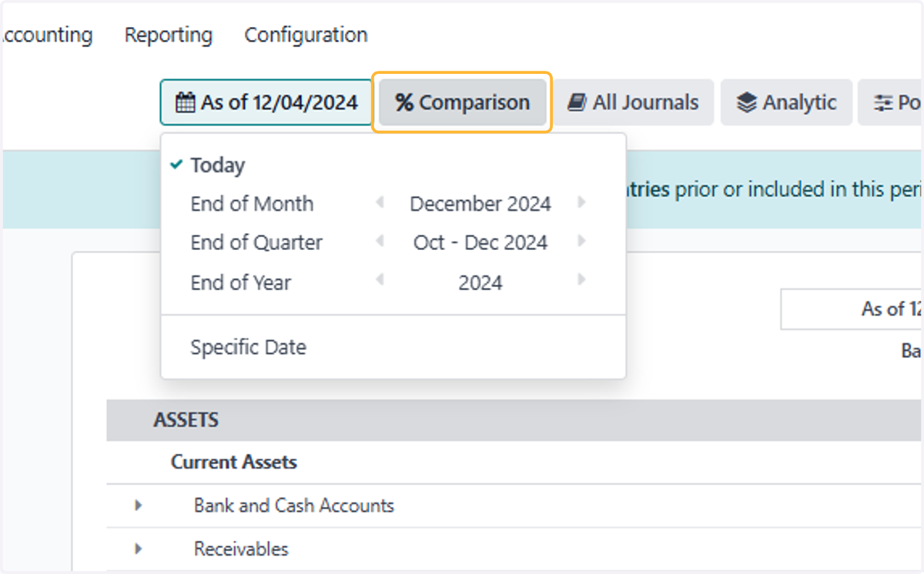The width and height of the screenshot is (924, 574).
Task: Click the Current Assets heading
Action: point(234,462)
